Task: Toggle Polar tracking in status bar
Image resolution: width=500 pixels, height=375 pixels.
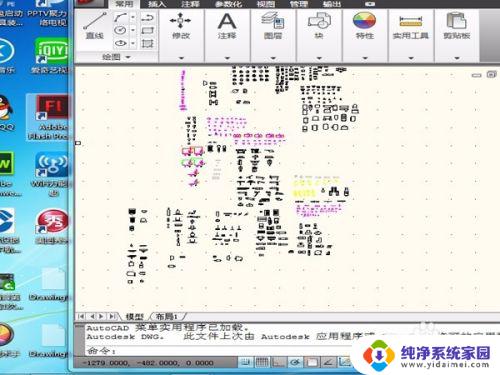Action: pyautogui.click(x=295, y=362)
